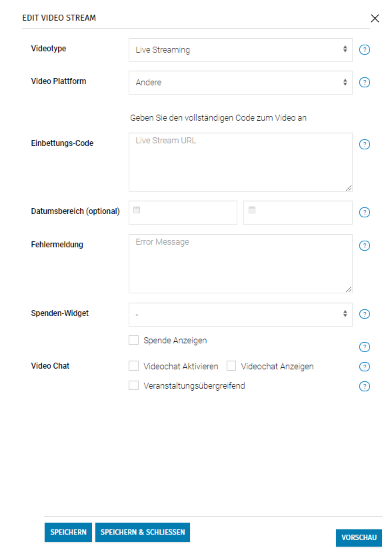Viewport: 392px width, 558px height.
Task: Focus the Live Stream URL text area
Action: 241,163
